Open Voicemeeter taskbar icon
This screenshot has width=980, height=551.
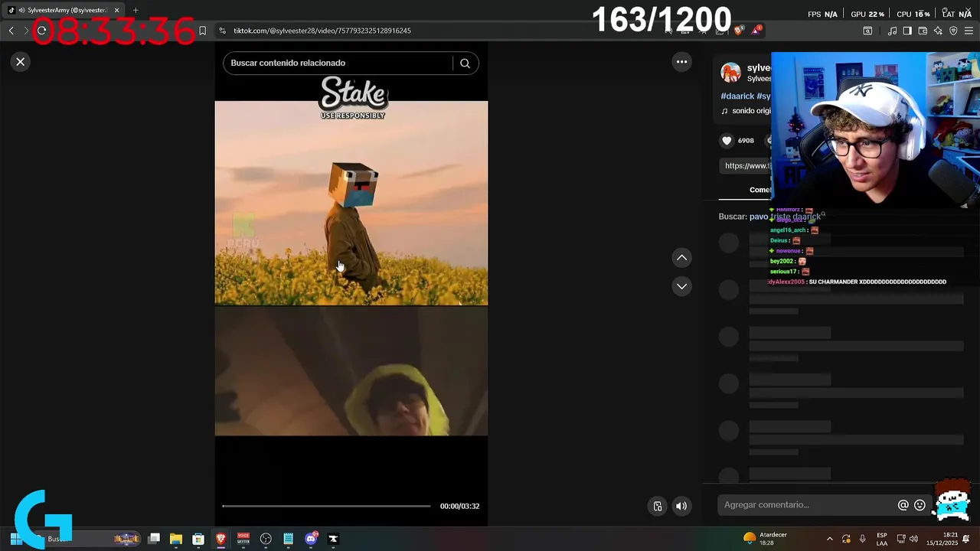[243, 539]
